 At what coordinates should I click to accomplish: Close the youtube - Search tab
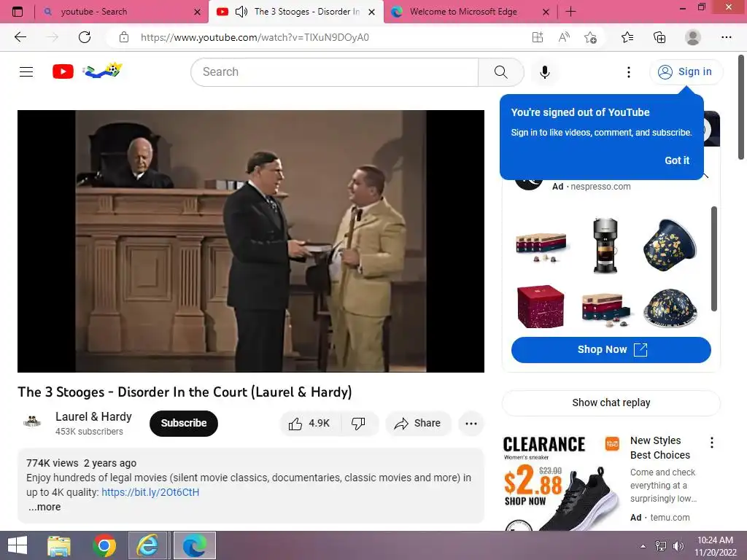point(197,12)
